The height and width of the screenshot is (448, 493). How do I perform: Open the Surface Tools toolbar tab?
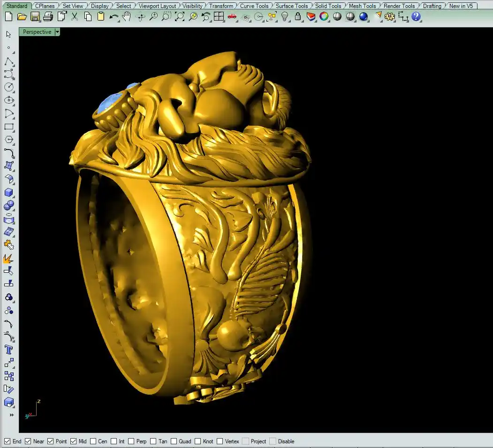pyautogui.click(x=291, y=6)
